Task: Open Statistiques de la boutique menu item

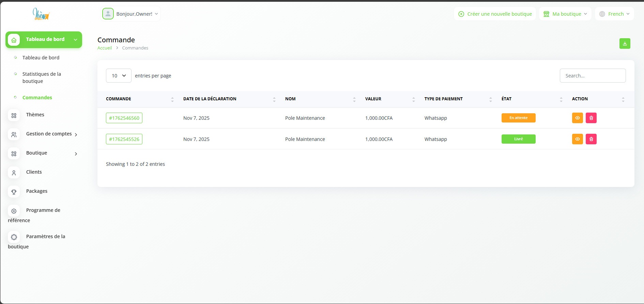Action: point(42,77)
